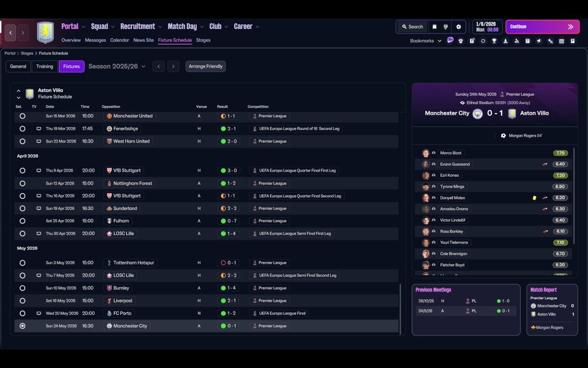Open the calendar grid bookmark icon
Screen dimensions: 588x368
[561, 41]
